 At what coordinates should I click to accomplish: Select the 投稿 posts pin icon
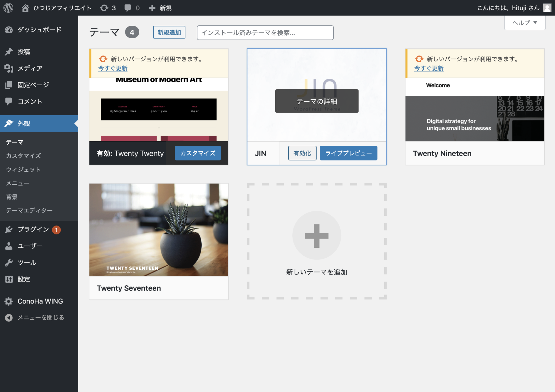(9, 51)
